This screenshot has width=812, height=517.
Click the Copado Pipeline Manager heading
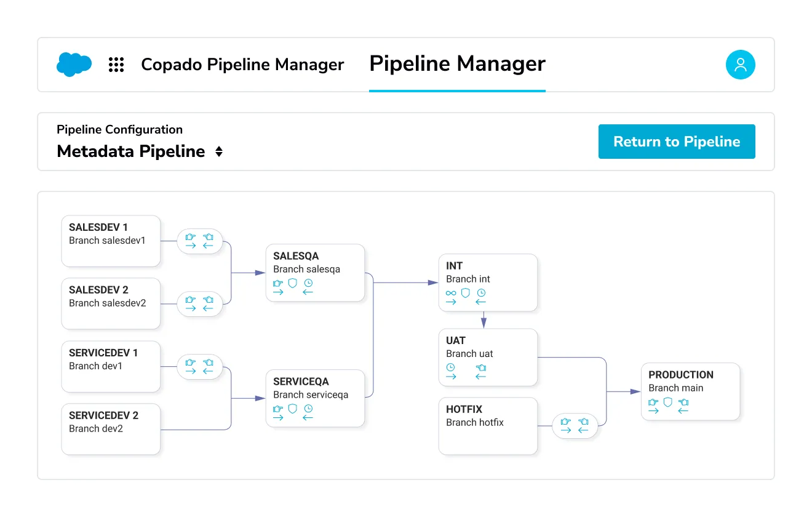pos(242,64)
